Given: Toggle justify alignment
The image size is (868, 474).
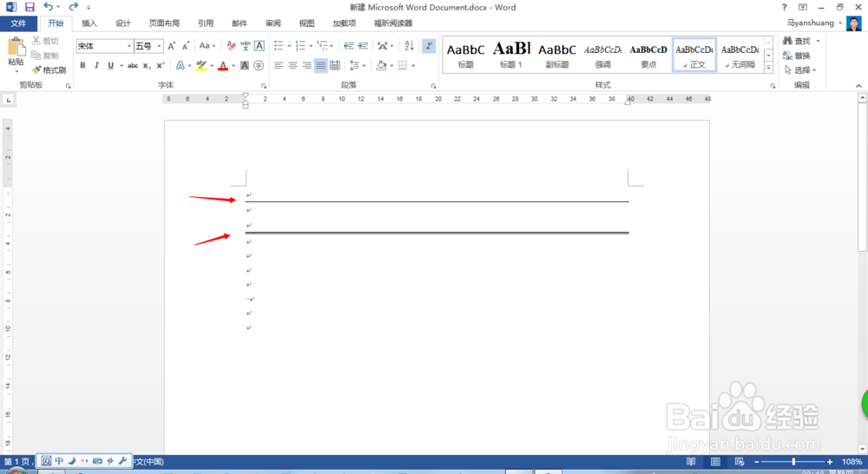Looking at the screenshot, I should pyautogui.click(x=320, y=65).
